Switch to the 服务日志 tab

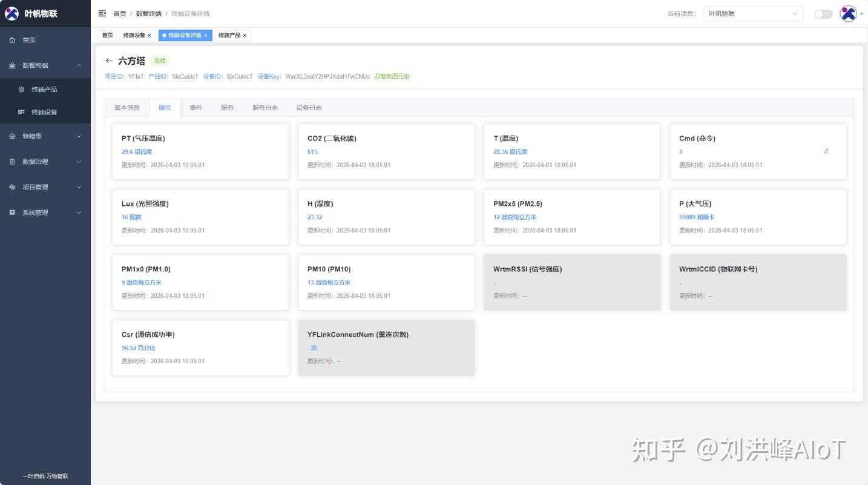pos(265,108)
